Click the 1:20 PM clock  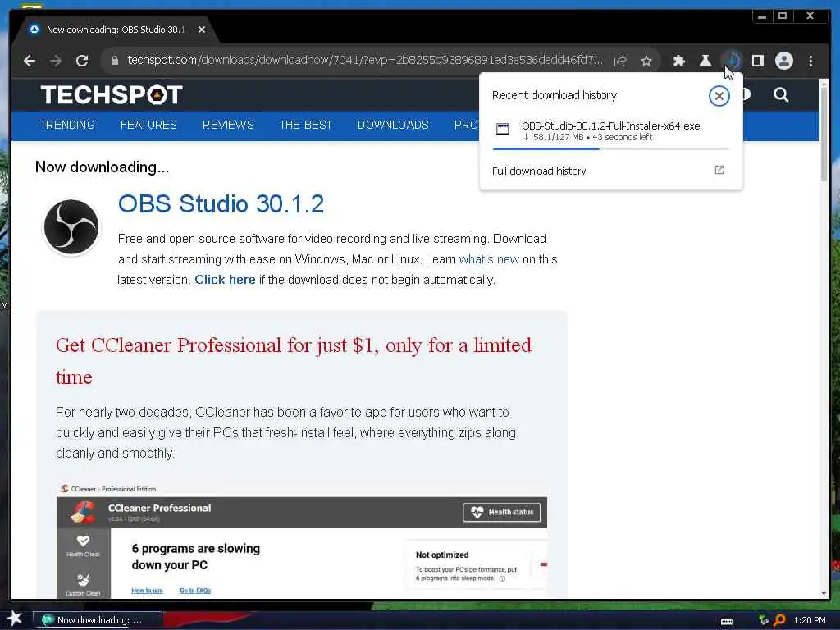pos(810,620)
